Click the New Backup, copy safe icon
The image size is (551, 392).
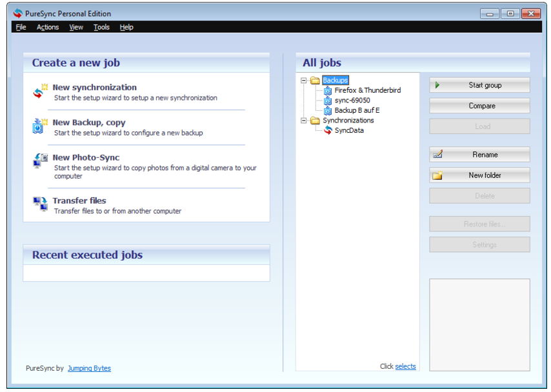(x=40, y=126)
